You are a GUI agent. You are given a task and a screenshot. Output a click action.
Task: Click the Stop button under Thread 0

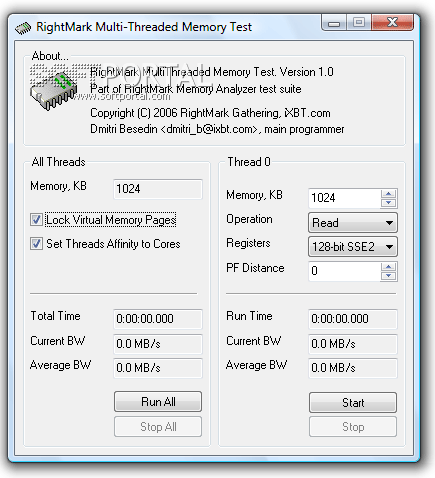(353, 426)
